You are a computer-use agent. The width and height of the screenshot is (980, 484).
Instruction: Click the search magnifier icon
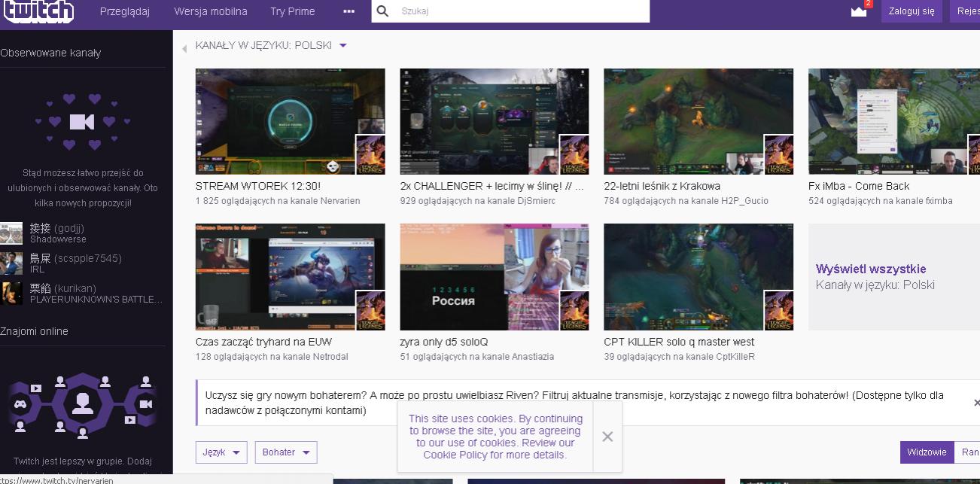(383, 11)
